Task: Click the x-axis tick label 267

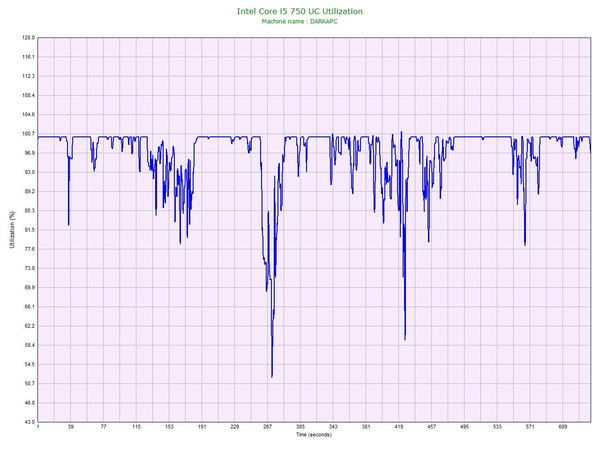Action: pos(267,427)
